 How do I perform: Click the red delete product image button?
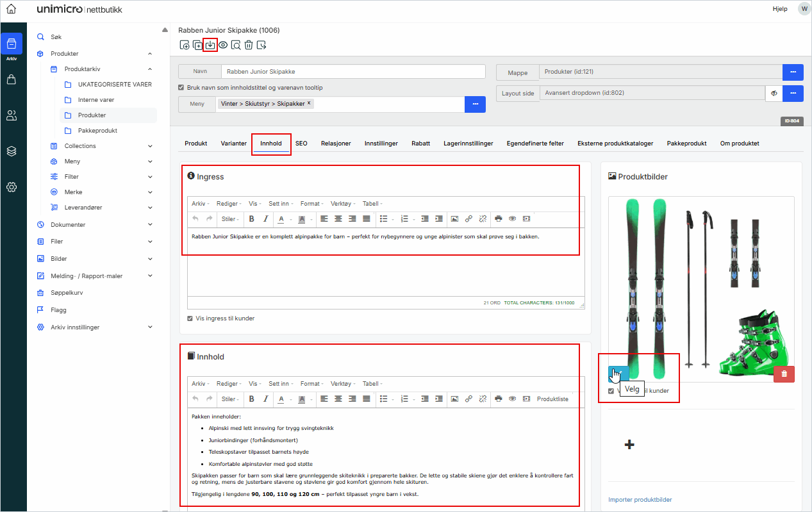(x=784, y=374)
